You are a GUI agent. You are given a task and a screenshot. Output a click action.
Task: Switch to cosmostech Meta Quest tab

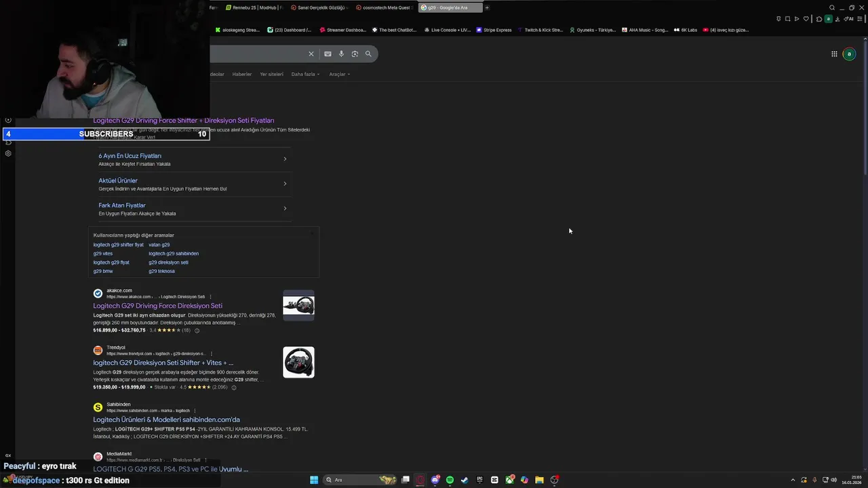(384, 7)
